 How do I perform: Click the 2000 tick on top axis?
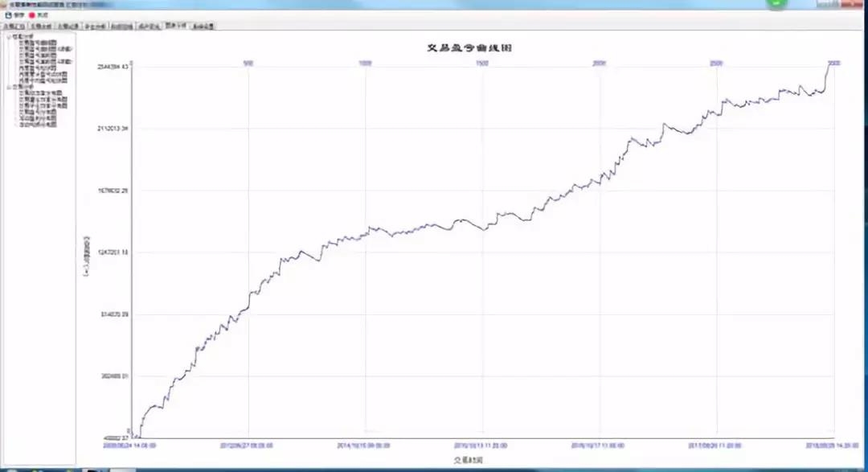599,64
